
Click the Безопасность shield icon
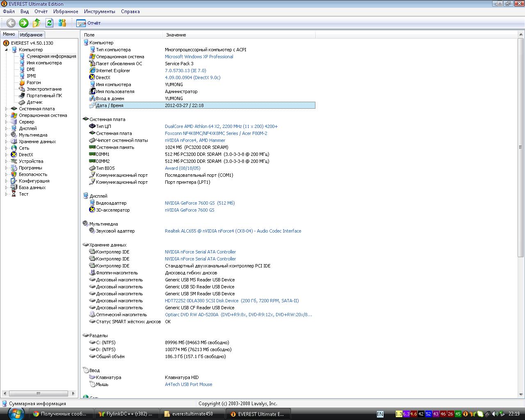click(14, 174)
